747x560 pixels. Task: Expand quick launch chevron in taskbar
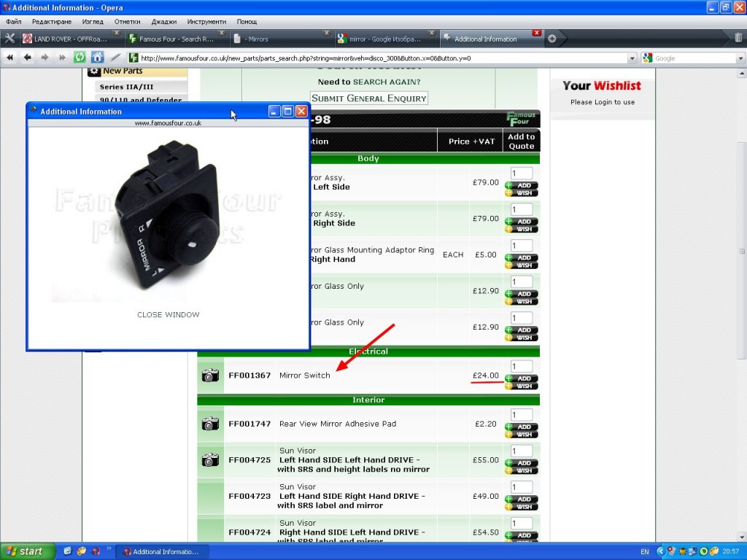pyautogui.click(x=108, y=549)
